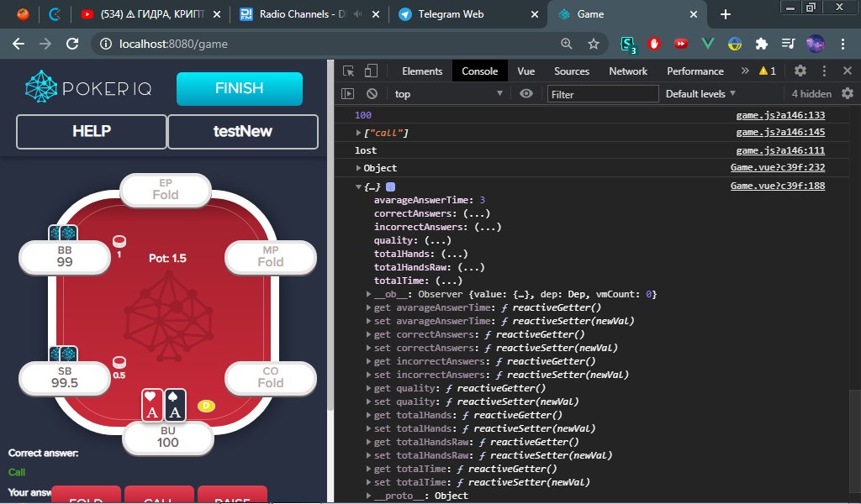This screenshot has height=504, width=861.
Task: Open the media control playlist icon
Action: click(x=789, y=44)
